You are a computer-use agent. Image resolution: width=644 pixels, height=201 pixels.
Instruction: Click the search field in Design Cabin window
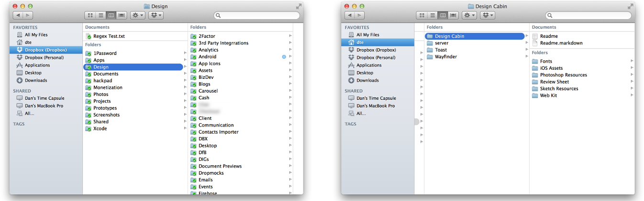[588, 16]
